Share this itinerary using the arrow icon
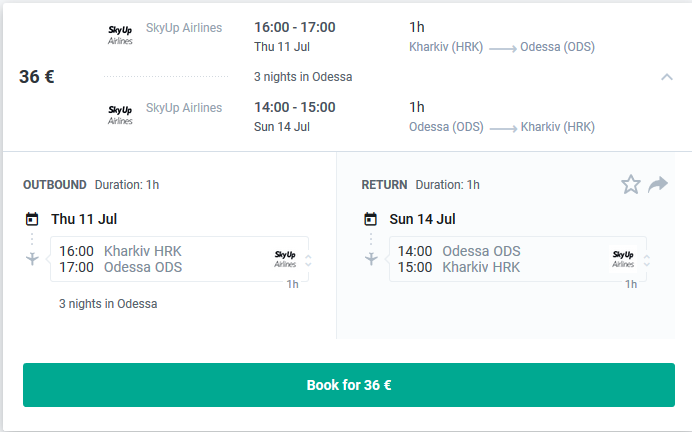 (657, 184)
